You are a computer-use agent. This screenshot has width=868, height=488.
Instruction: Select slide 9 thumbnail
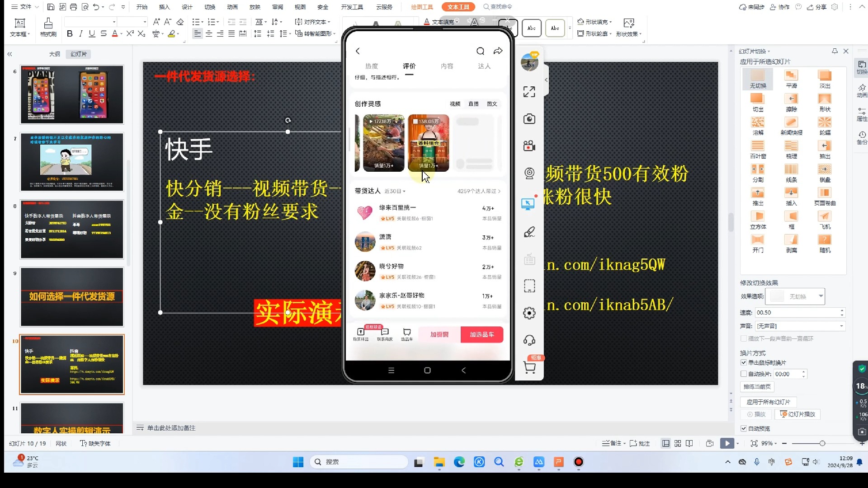tap(72, 297)
